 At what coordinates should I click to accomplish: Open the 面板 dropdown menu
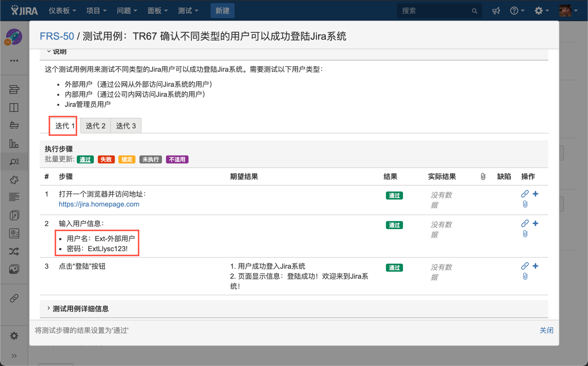157,11
